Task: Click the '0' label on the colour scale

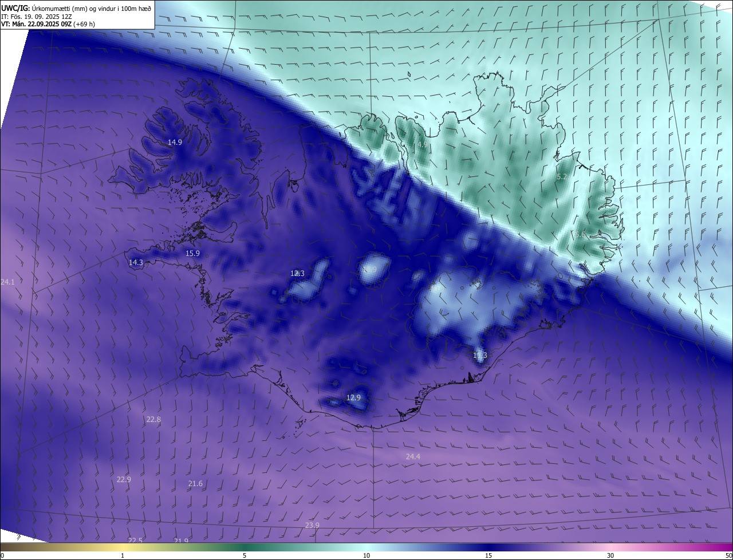Action: (2, 555)
